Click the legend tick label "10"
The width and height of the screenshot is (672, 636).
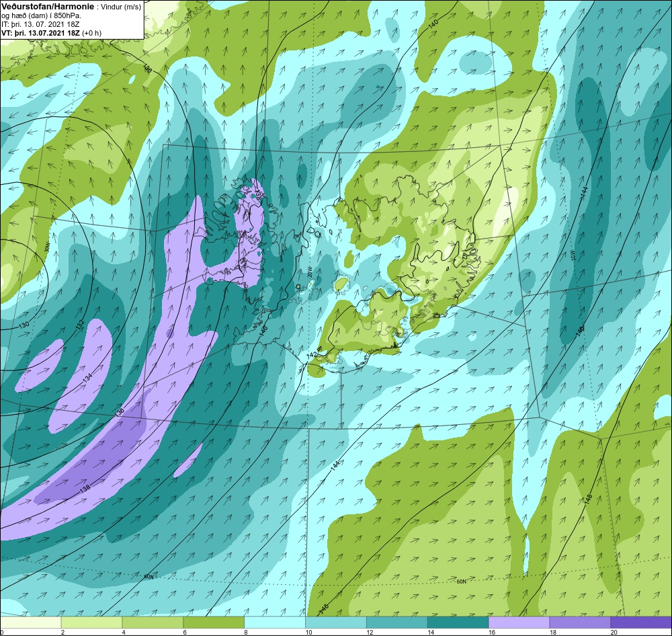308,632
